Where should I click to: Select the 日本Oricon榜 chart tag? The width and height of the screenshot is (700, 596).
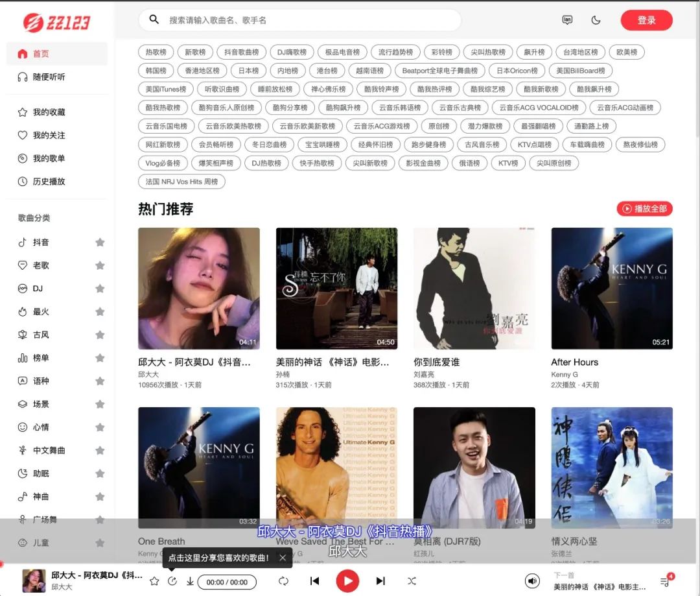point(517,71)
